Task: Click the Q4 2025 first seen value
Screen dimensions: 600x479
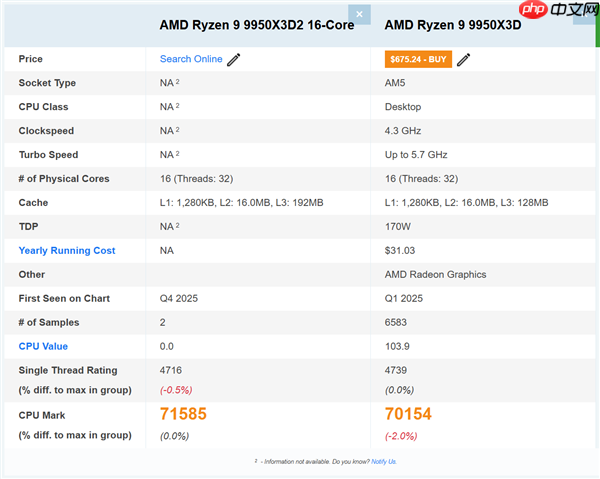Action: pos(179,298)
